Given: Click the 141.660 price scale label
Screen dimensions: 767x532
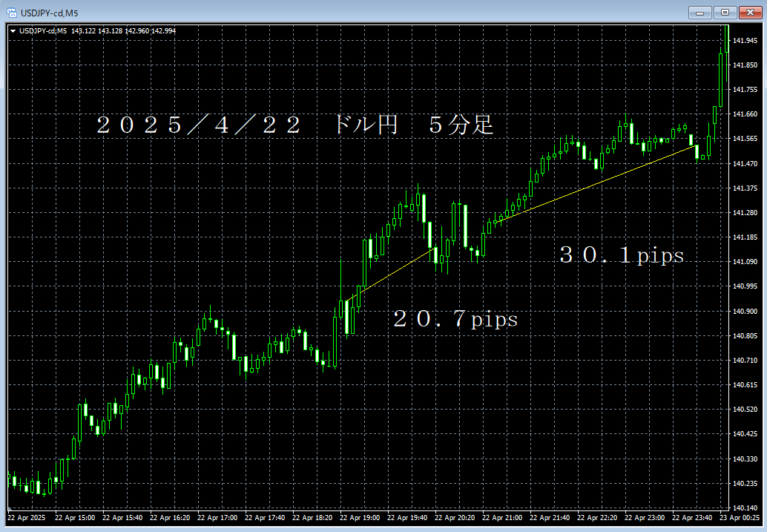Looking at the screenshot, I should click(745, 114).
